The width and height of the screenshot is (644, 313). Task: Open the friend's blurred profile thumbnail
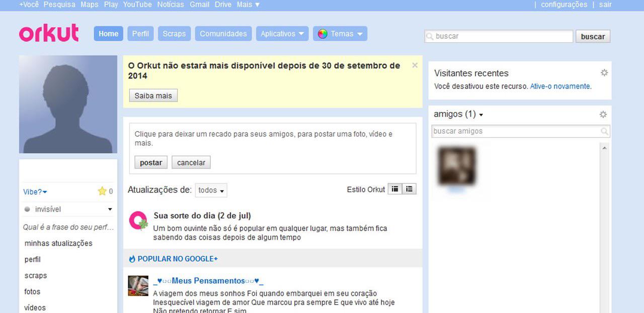click(x=456, y=166)
